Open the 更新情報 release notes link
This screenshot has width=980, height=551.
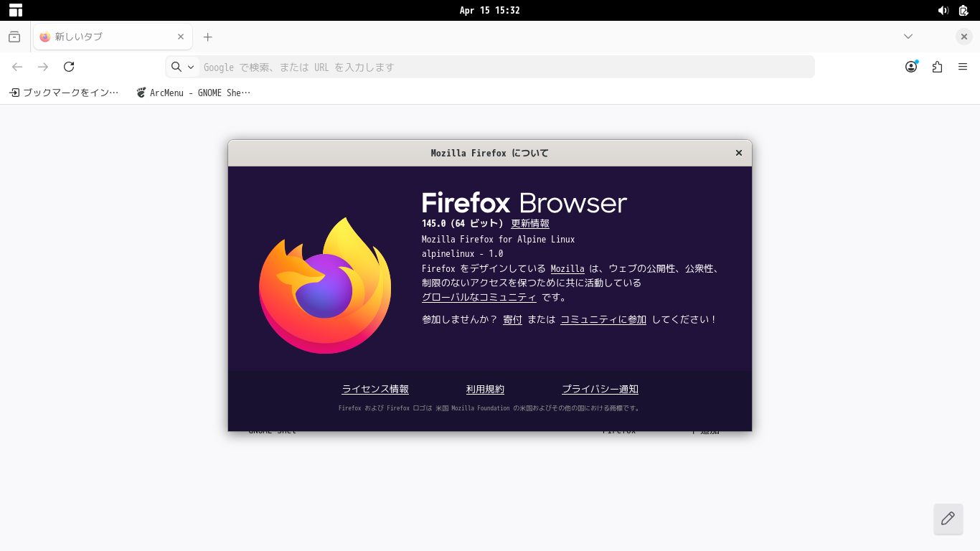tap(530, 224)
